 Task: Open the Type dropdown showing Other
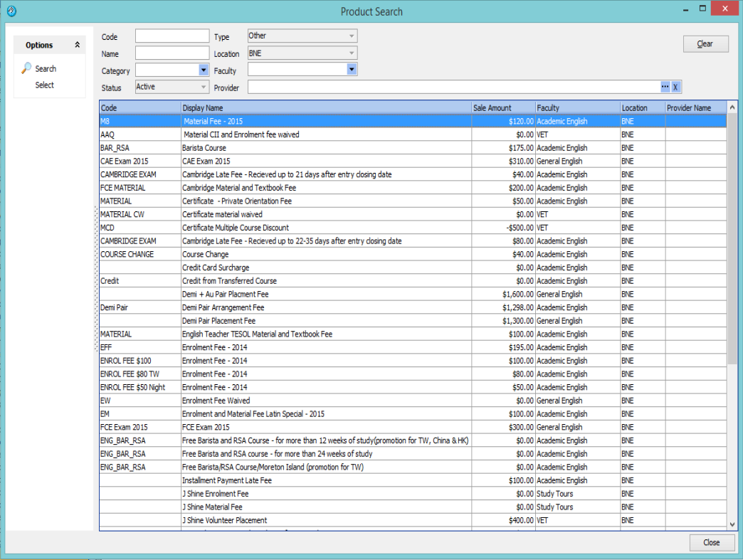(x=352, y=36)
